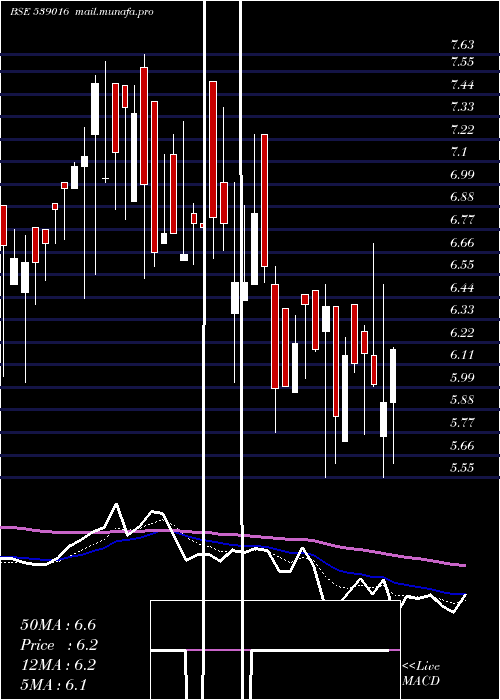Click the 7.1 price axis label
The image size is (500, 700).
point(459,152)
